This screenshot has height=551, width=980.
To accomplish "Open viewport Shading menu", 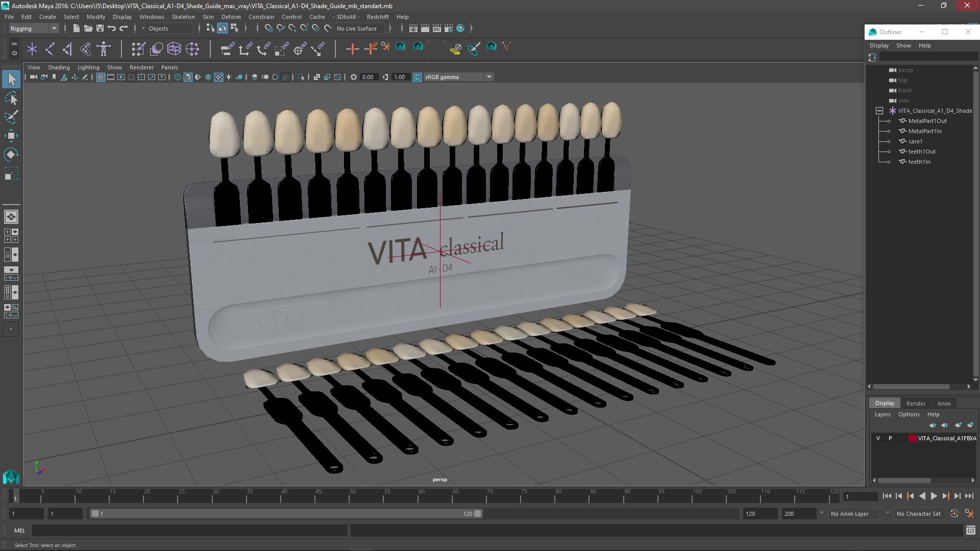I will tap(59, 67).
